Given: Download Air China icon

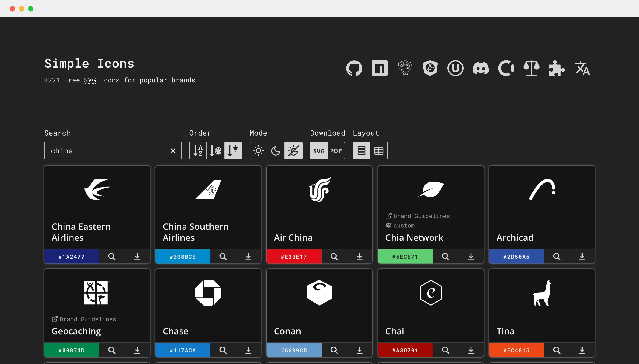Looking at the screenshot, I should pos(359,257).
